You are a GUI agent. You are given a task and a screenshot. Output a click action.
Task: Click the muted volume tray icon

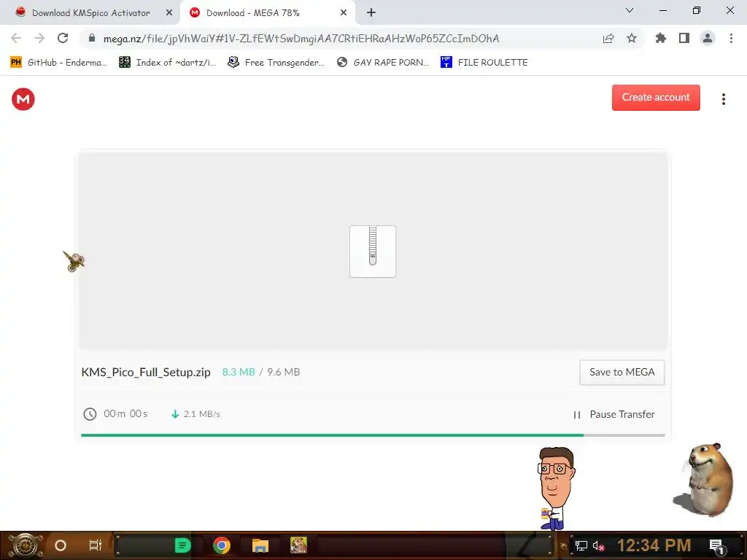pos(598,545)
